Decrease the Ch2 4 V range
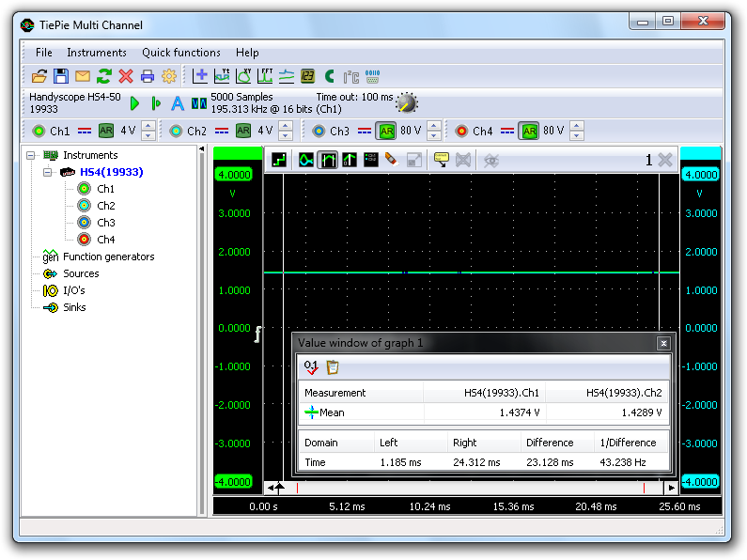The height and width of the screenshot is (560, 747). [286, 135]
